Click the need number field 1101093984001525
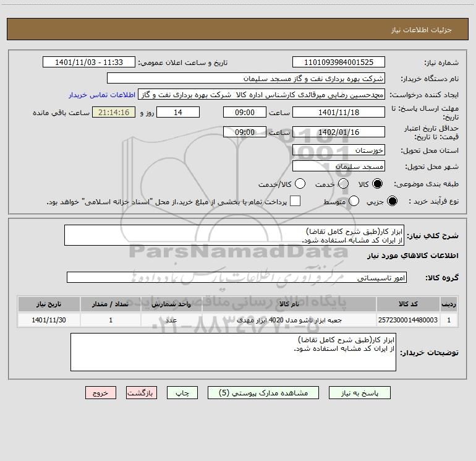This screenshot has height=461, width=476. coord(339,62)
